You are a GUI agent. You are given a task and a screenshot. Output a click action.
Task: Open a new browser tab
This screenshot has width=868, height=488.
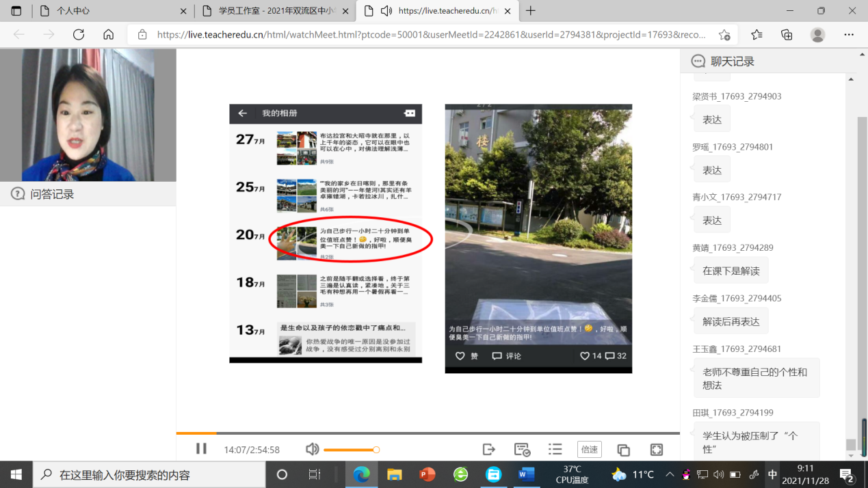pyautogui.click(x=531, y=11)
